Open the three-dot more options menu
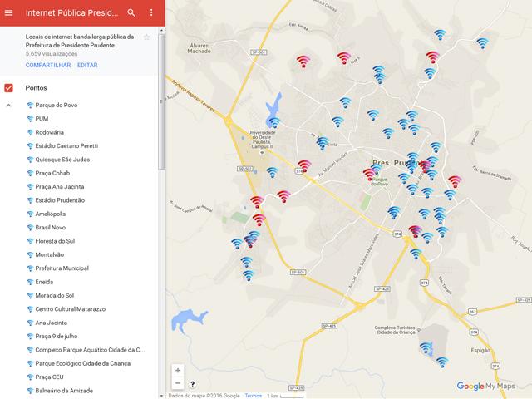Viewport: 532px width, 399px height. (x=151, y=13)
